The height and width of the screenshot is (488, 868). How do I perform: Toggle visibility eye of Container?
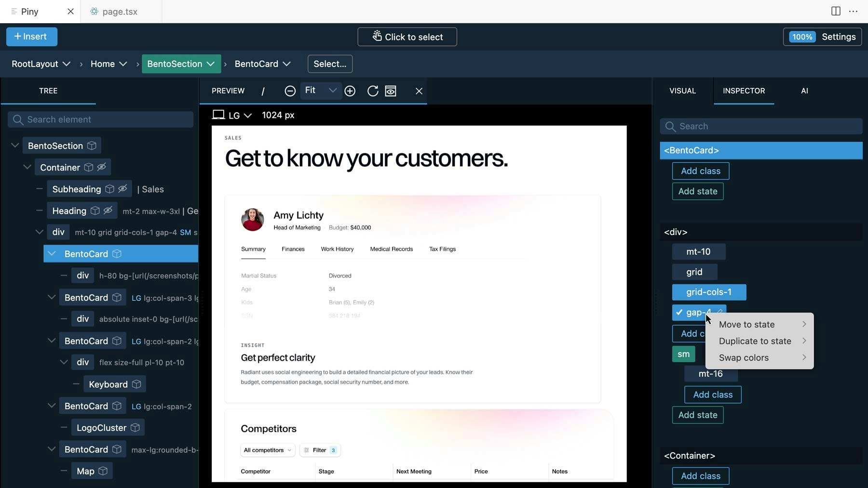point(101,167)
